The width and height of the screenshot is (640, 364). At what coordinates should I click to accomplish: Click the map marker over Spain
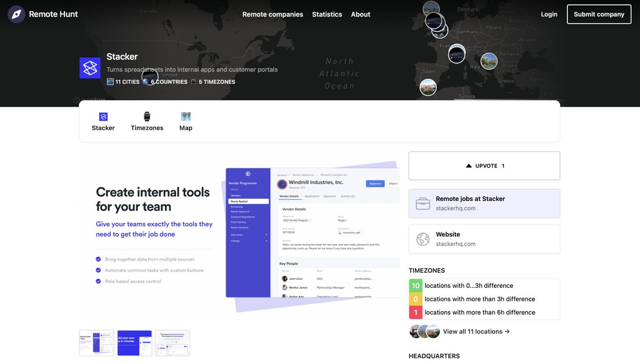428,87
